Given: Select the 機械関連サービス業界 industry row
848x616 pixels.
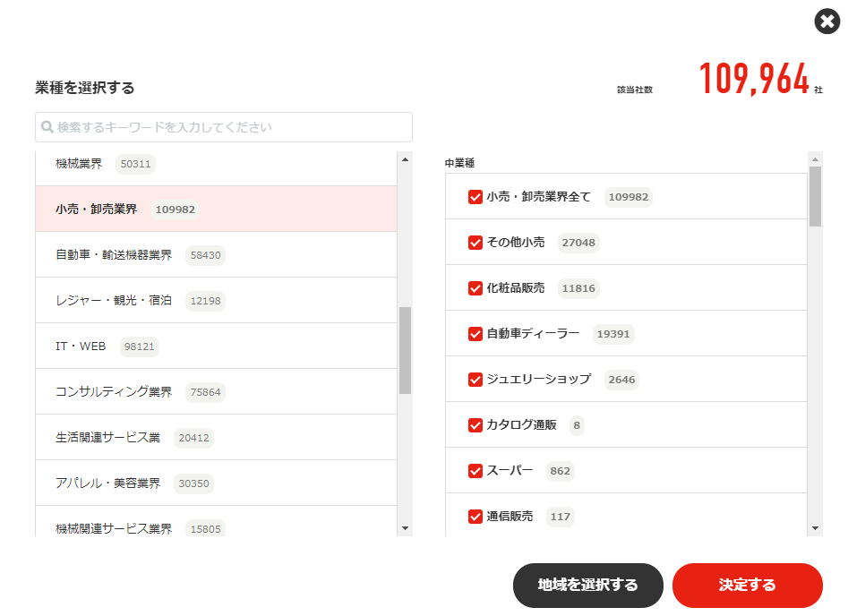Looking at the screenshot, I should [217, 521].
